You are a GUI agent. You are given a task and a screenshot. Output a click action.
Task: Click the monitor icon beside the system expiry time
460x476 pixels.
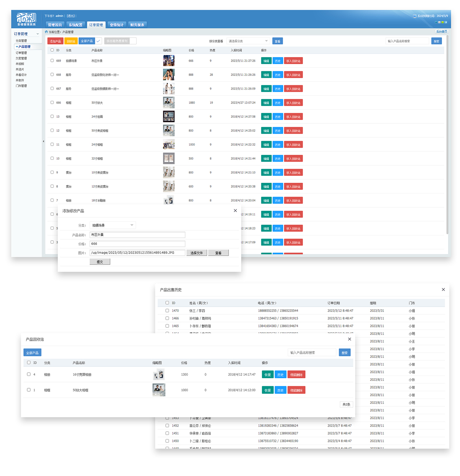415,16
